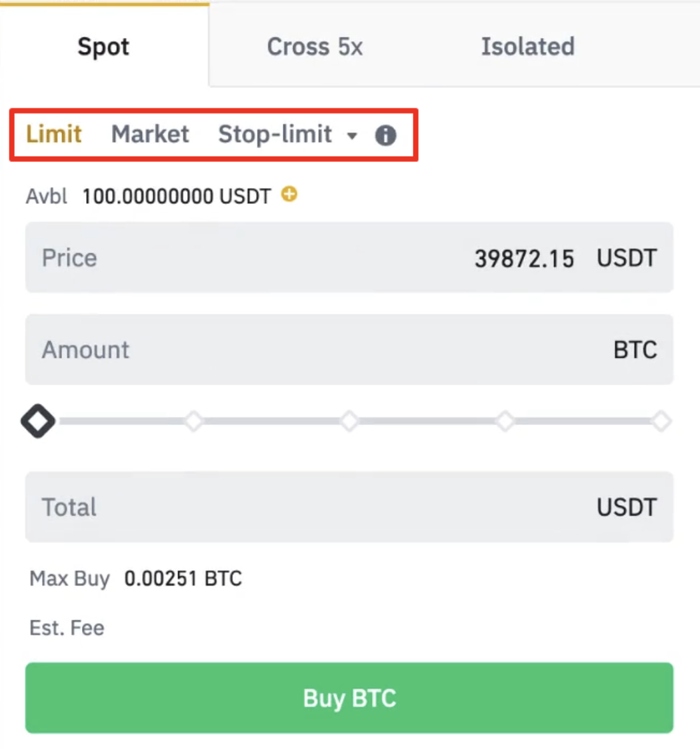This screenshot has width=700, height=749.
Task: Expand the Stop-limit dropdown arrow
Action: click(x=352, y=136)
